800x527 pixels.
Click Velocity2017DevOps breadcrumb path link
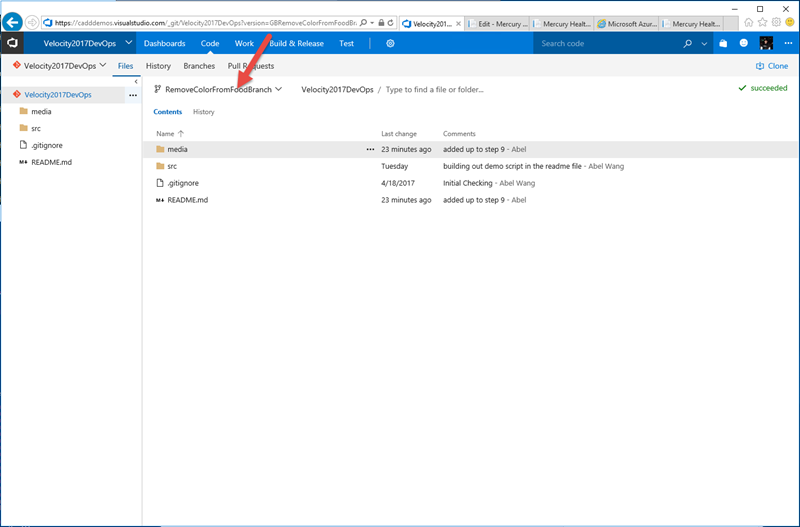[x=337, y=89]
